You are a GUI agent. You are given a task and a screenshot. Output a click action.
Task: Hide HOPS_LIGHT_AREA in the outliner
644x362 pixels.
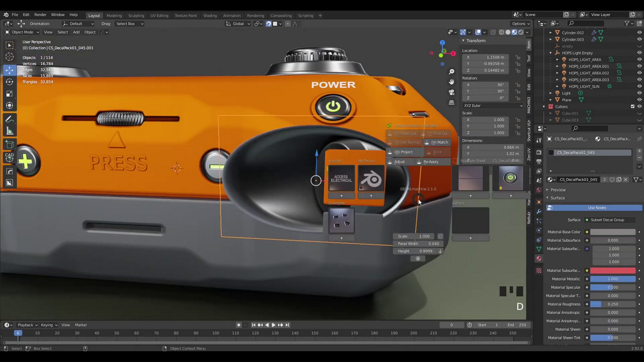tap(639, 60)
